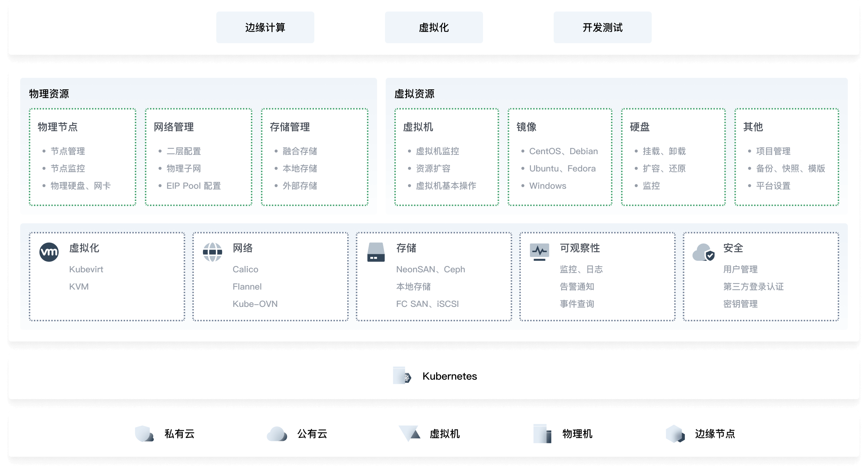
Task: Click 监控 item under 硬盘
Action: (x=651, y=186)
